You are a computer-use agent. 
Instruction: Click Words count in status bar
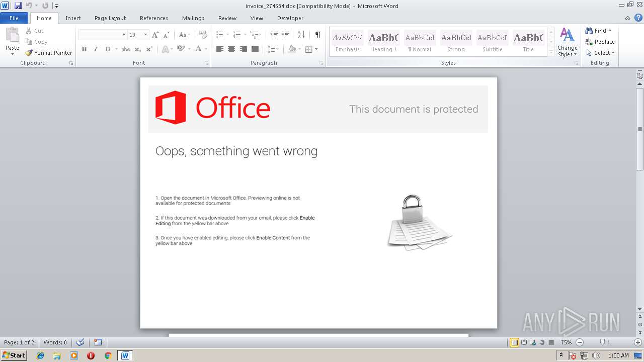point(55,342)
